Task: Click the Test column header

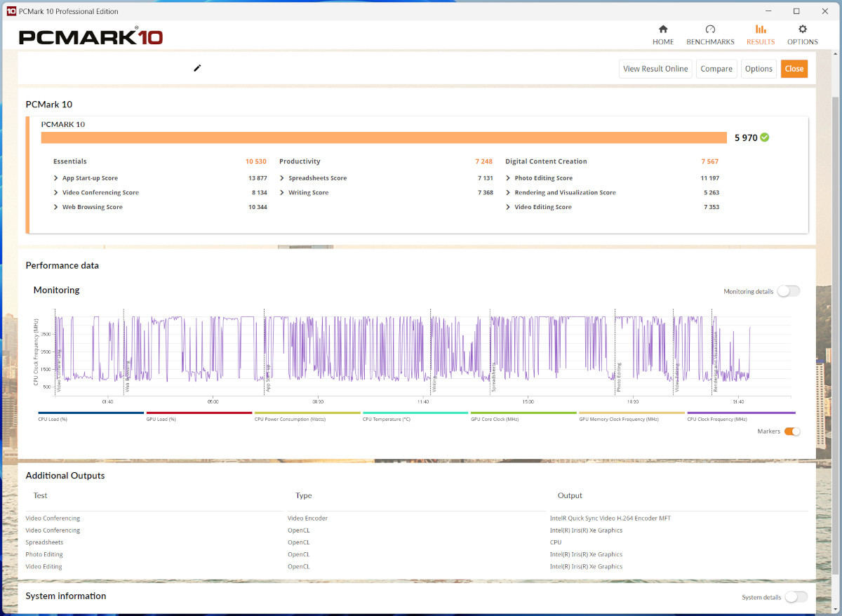Action: [41, 495]
